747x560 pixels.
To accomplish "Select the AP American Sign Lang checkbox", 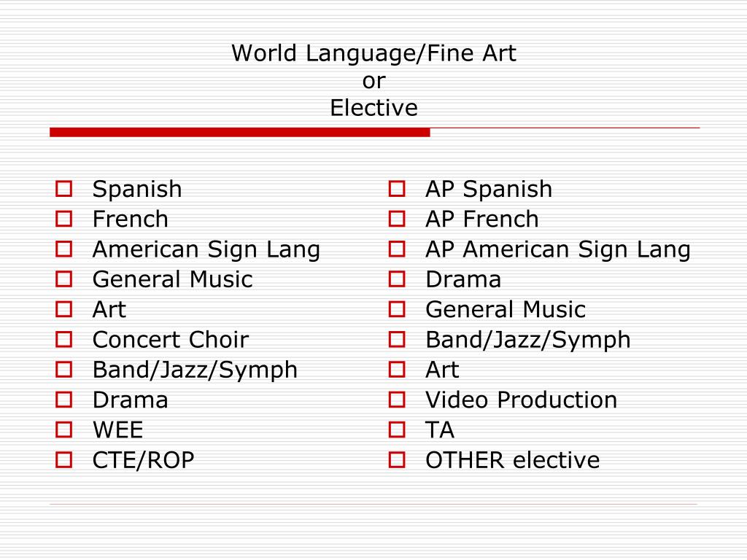I will pyautogui.click(x=397, y=249).
